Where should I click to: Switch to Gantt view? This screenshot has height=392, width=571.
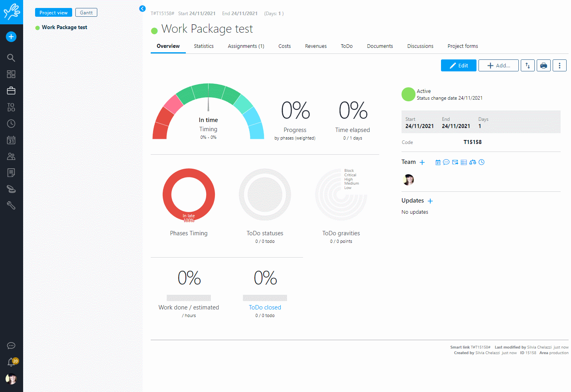86,13
